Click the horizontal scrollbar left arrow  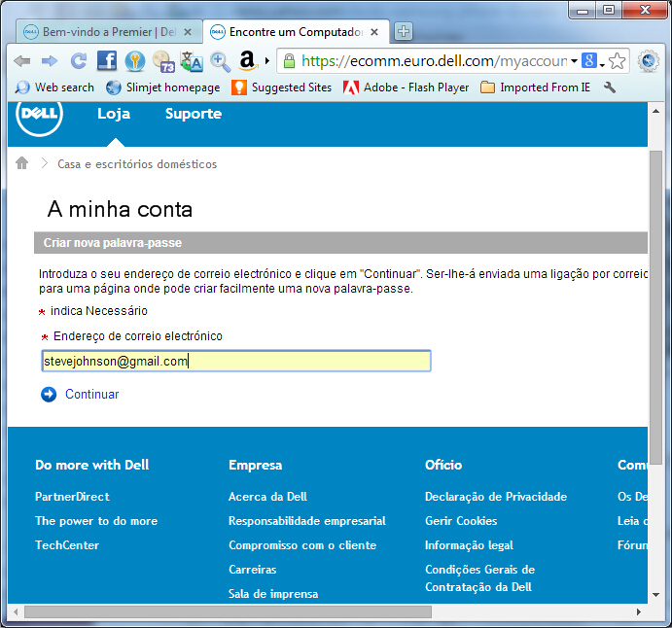point(16,612)
